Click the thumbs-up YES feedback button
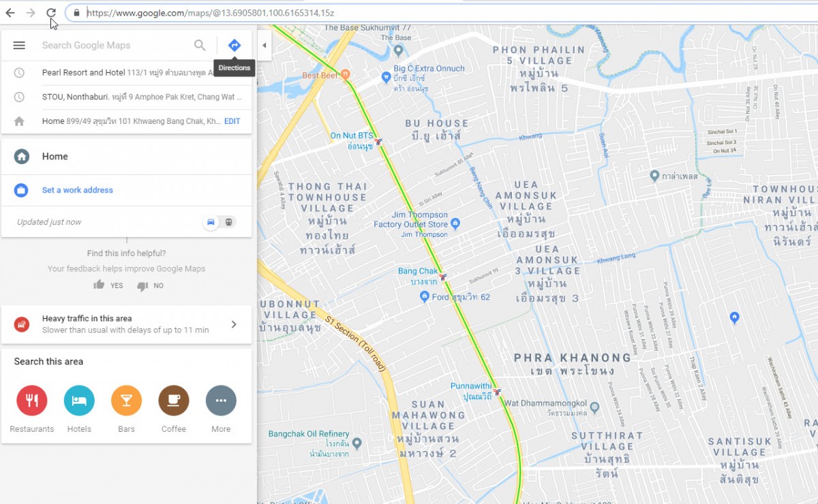Viewport: 818px width, 504px height. pyautogui.click(x=108, y=285)
